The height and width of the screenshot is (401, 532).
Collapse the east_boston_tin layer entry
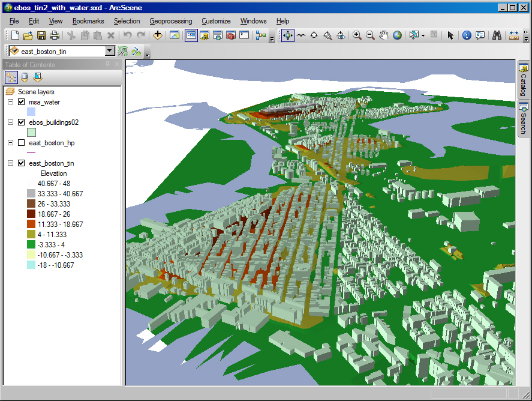(10, 163)
